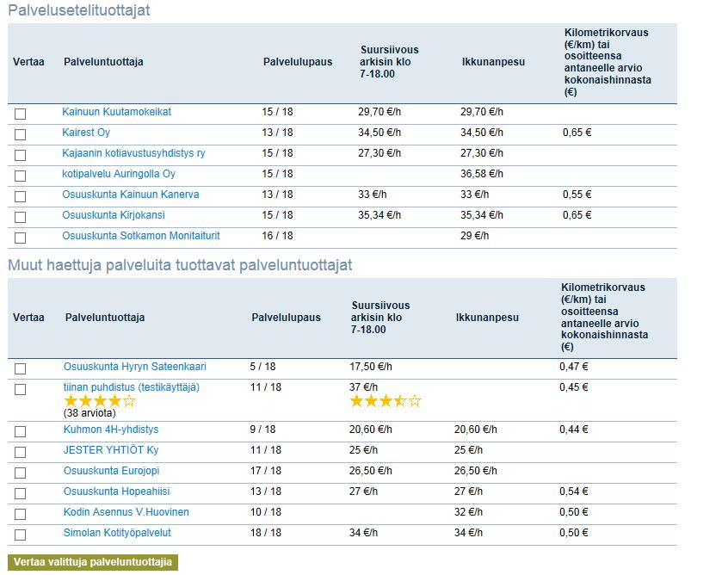Toggle compare checkbox for kotipalvelu Auringolla Oy
This screenshot has width=728, height=575.
(x=20, y=176)
